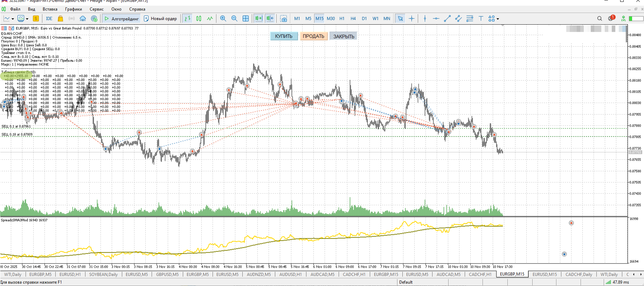Click the zoom in magnifier icon
The width and height of the screenshot is (644, 286).
223,19
